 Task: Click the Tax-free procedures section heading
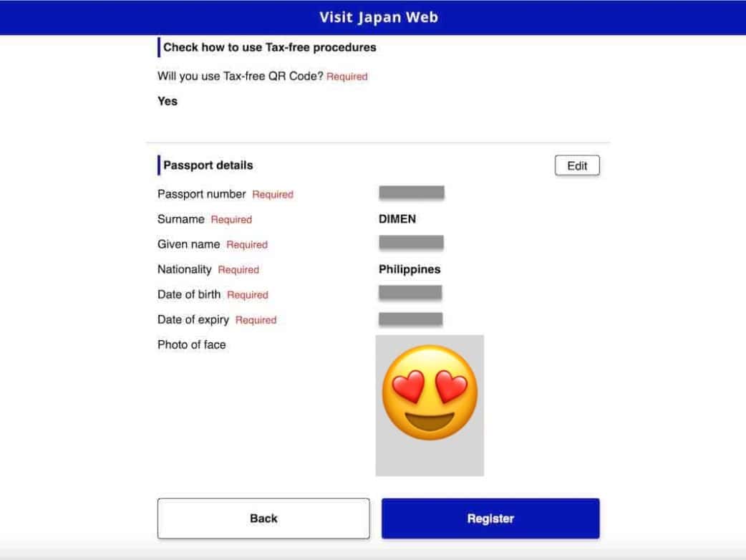[269, 47]
